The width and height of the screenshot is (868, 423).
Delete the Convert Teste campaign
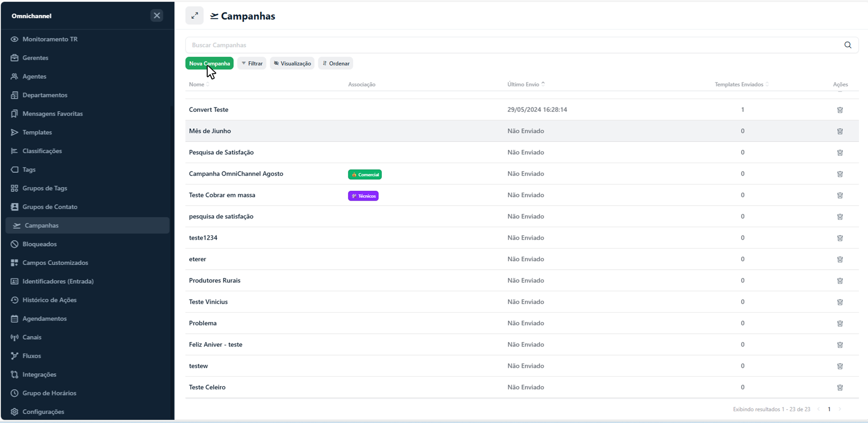840,110
